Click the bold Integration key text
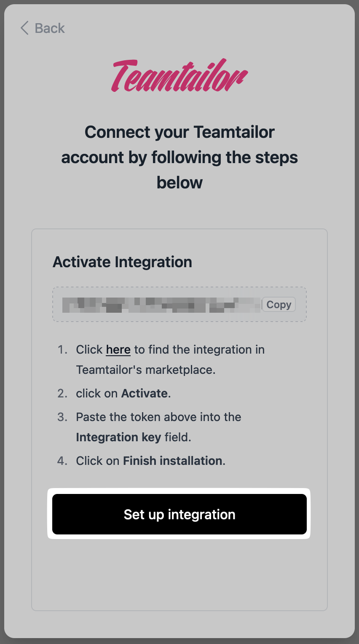359x644 pixels. pos(118,437)
